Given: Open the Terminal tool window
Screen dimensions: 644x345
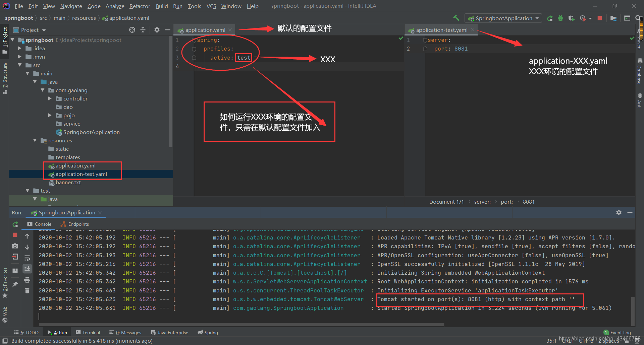Looking at the screenshot, I should (88, 333).
